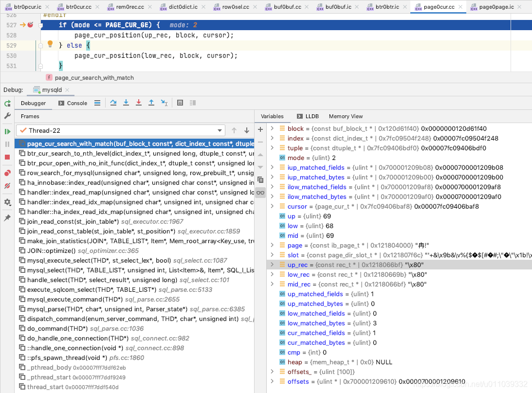Open evaluate expression calculator
The height and width of the screenshot is (393, 532).
coord(180,103)
